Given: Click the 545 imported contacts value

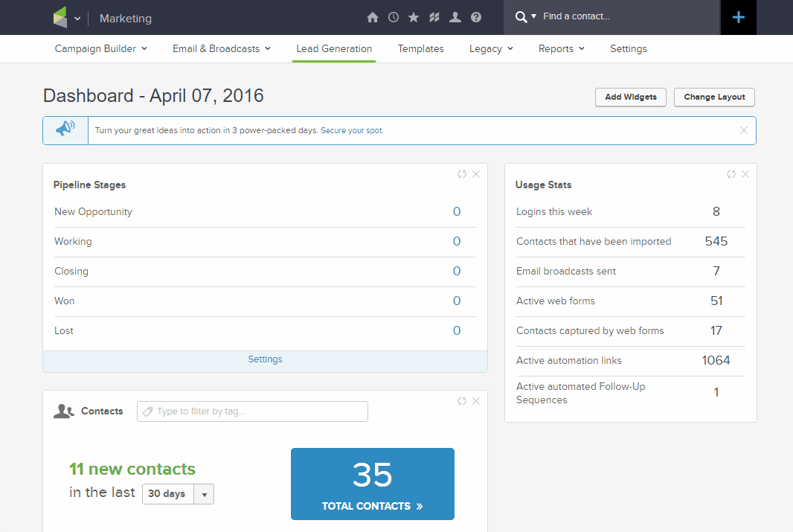Looking at the screenshot, I should click(716, 241).
